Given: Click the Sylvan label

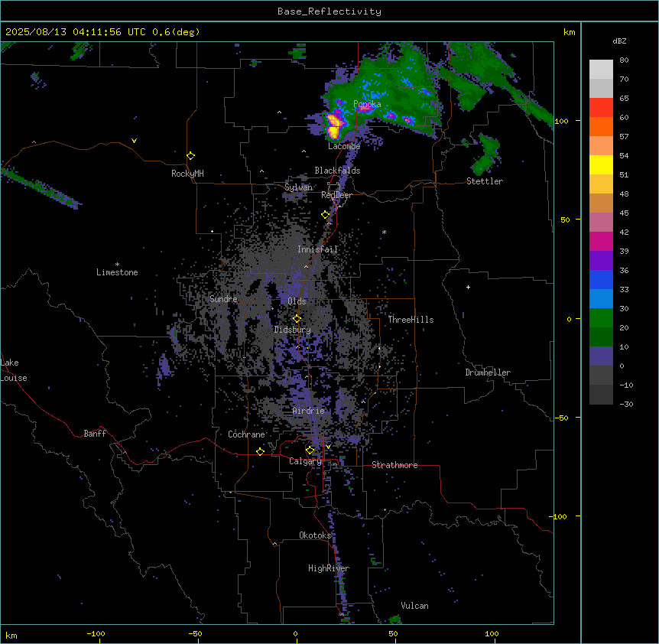Looking at the screenshot, I should click(x=298, y=187).
